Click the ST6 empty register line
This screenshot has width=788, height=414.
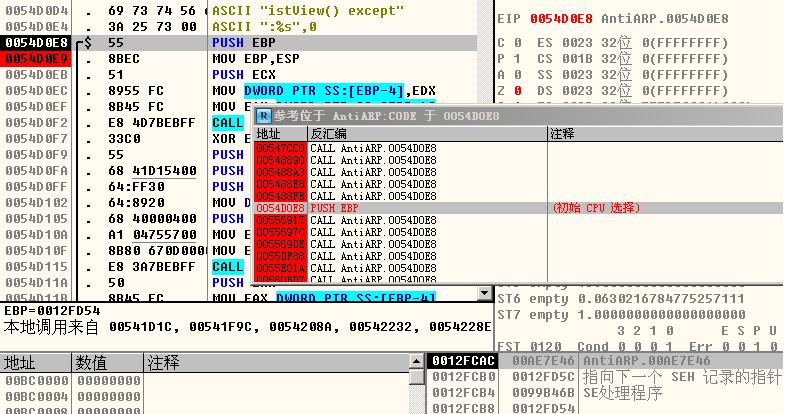(621, 299)
